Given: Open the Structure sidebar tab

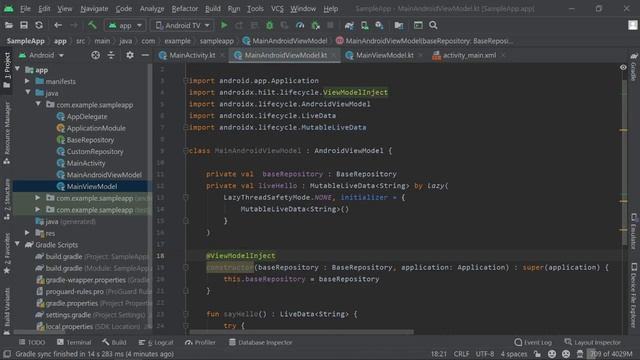Looking at the screenshot, I should point(7,200).
